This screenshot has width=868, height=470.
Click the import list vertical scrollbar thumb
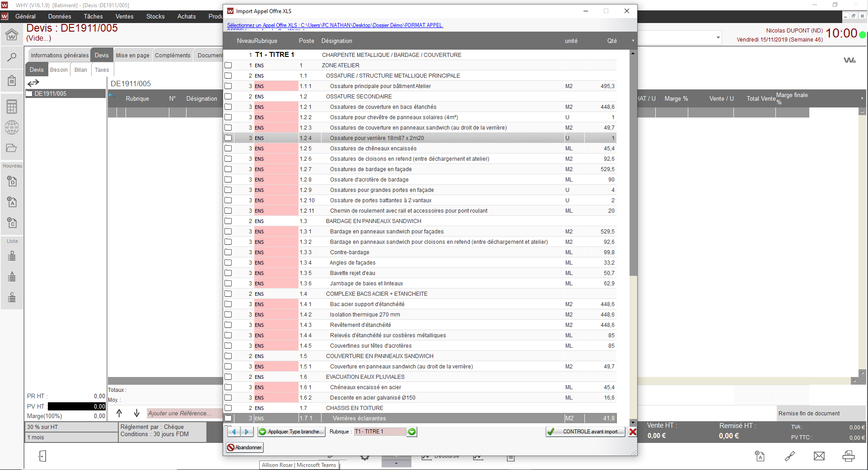tap(633, 167)
